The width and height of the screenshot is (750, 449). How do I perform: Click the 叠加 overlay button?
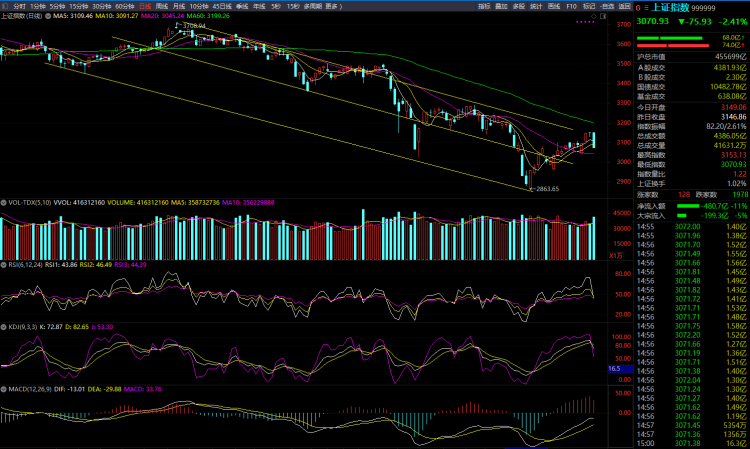coord(501,6)
